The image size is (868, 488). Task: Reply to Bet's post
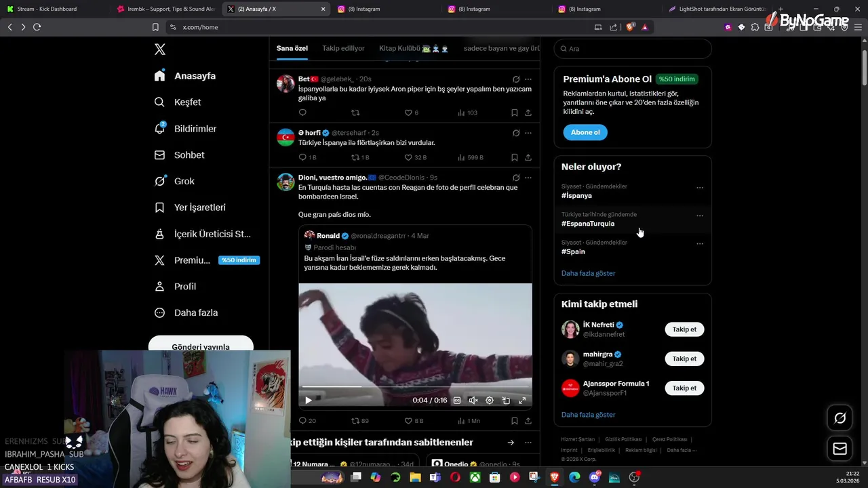pos(302,113)
